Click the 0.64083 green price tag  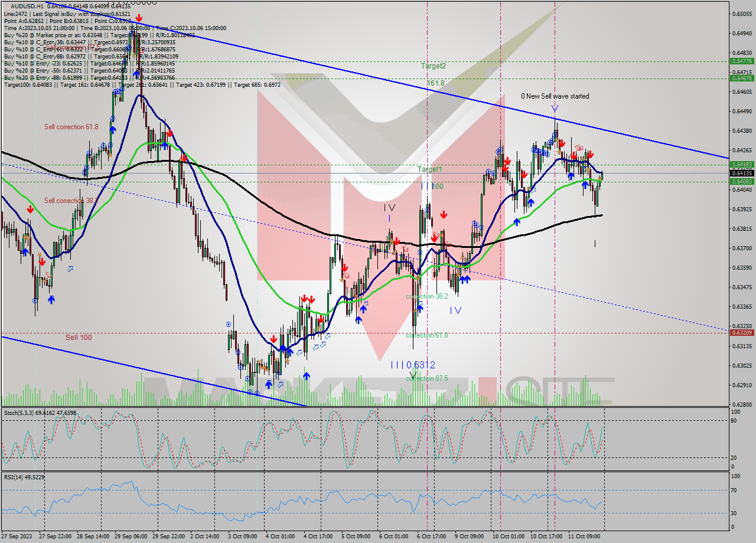click(741, 181)
